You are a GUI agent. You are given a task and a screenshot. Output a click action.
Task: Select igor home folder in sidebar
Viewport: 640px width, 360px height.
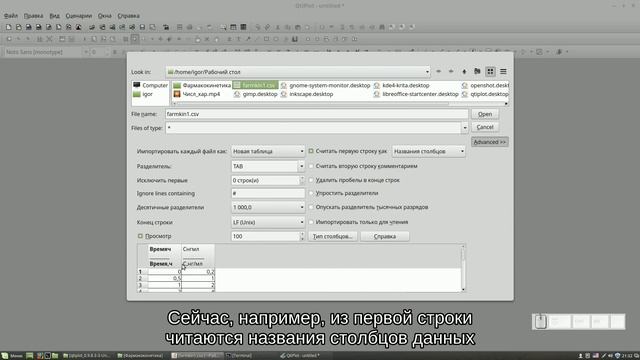[143, 94]
